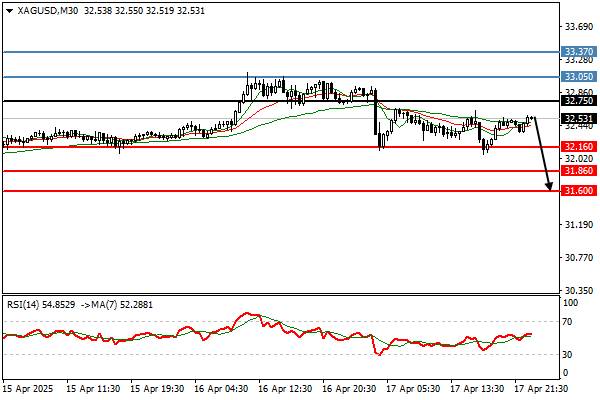The width and height of the screenshot is (600, 400).
Task: Select the 32.750 black level price label
Action: click(x=579, y=101)
